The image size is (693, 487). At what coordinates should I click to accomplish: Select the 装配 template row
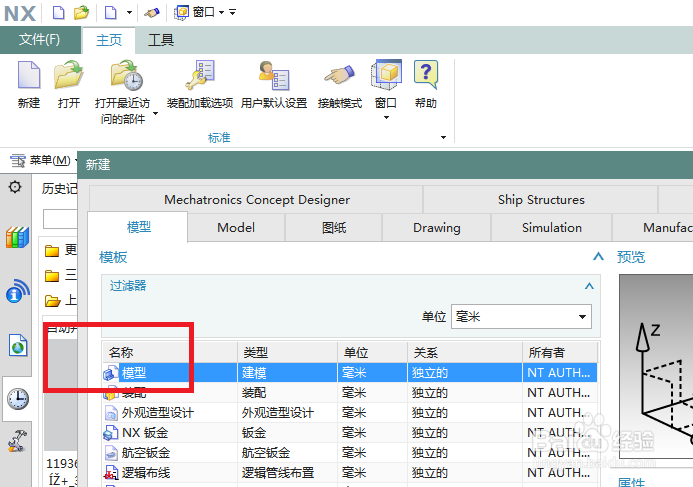(x=350, y=392)
